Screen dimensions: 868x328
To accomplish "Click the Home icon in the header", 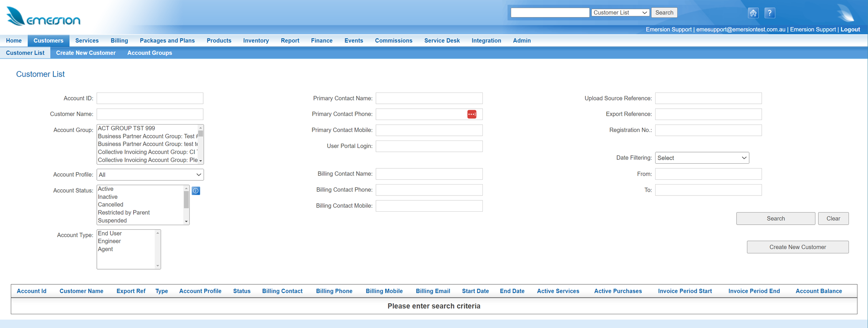I will 753,13.
